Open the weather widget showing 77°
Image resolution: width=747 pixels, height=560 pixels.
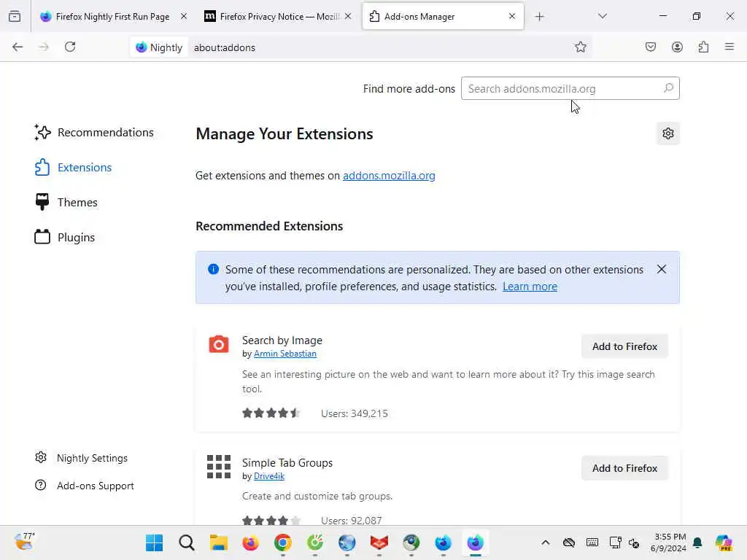point(24,542)
